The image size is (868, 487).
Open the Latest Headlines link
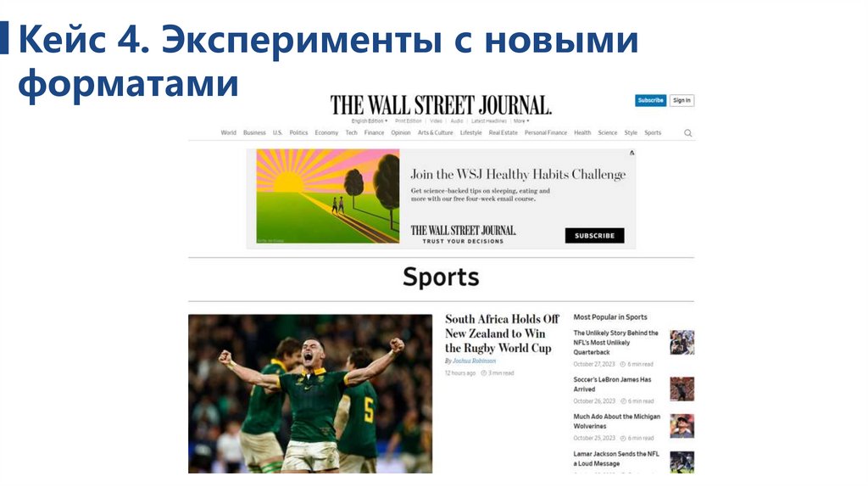pyautogui.click(x=489, y=120)
